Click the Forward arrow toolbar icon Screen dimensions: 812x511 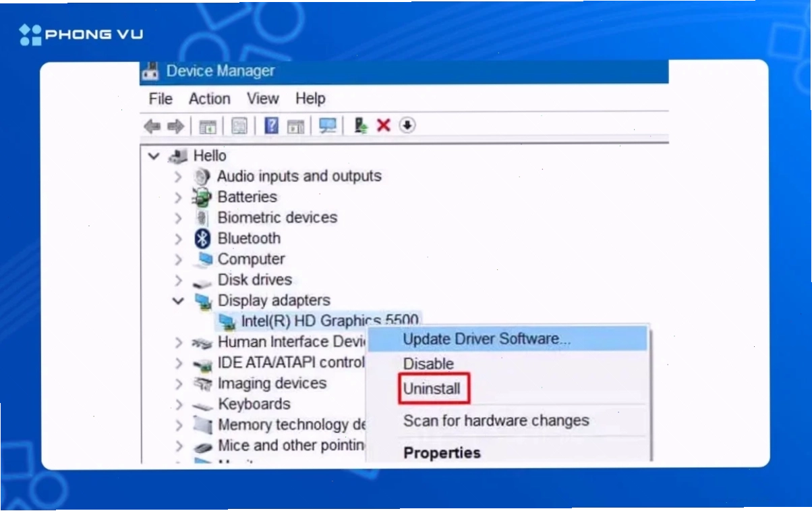pos(175,126)
